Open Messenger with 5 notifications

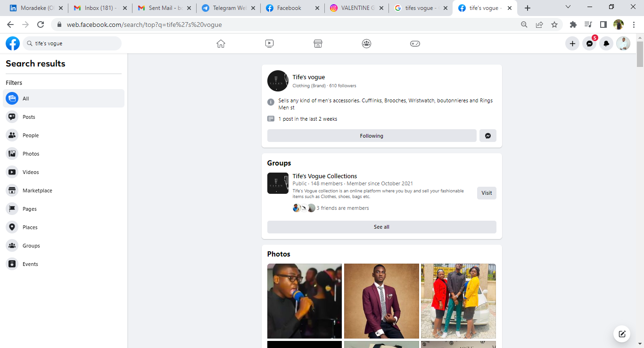coord(589,43)
